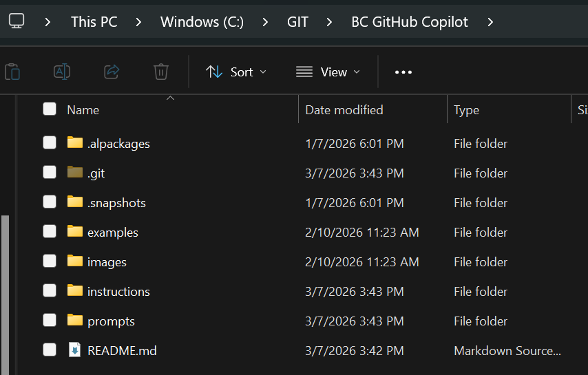The height and width of the screenshot is (375, 588).
Task: Click the README.md file icon
Action: coord(75,350)
